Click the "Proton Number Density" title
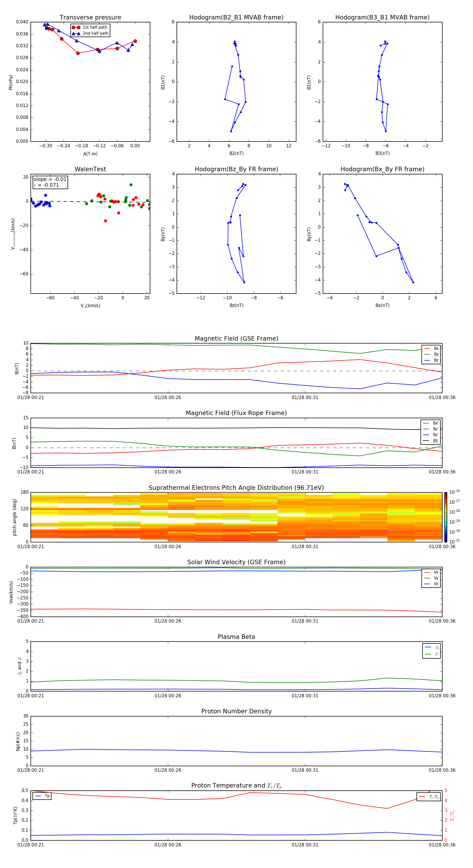Viewport: 473px width, 868px height. click(x=236, y=711)
